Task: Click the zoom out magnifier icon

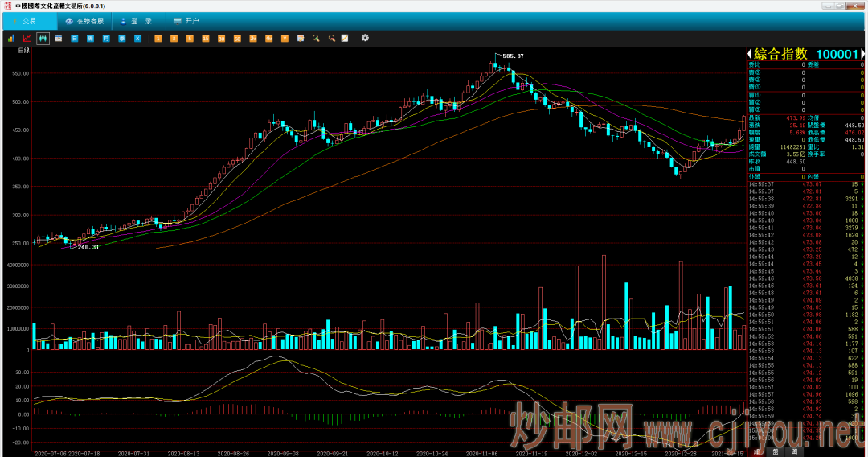Action: [x=332, y=39]
